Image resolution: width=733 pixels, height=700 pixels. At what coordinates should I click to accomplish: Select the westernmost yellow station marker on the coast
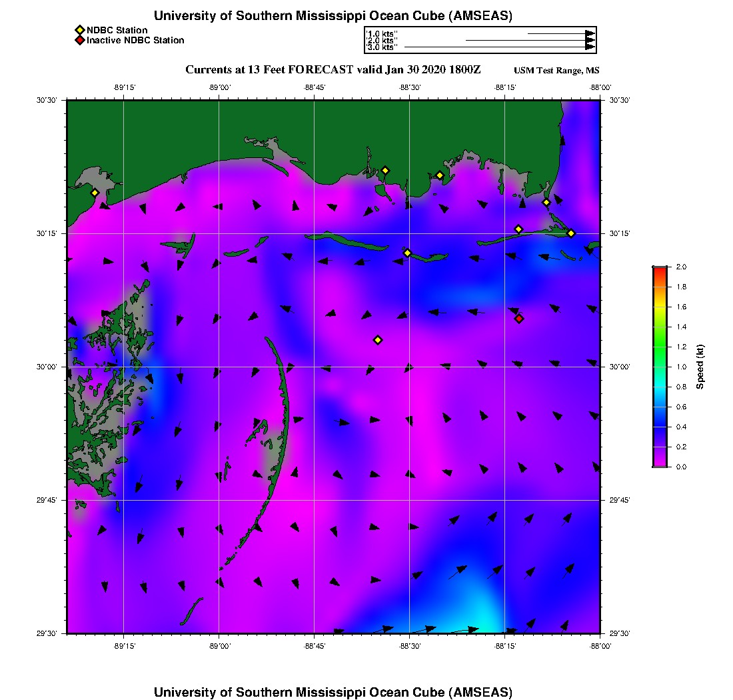coord(95,193)
